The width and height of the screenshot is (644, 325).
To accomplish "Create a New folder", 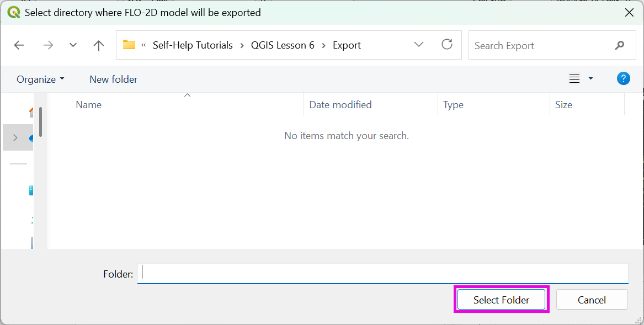I will click(113, 79).
